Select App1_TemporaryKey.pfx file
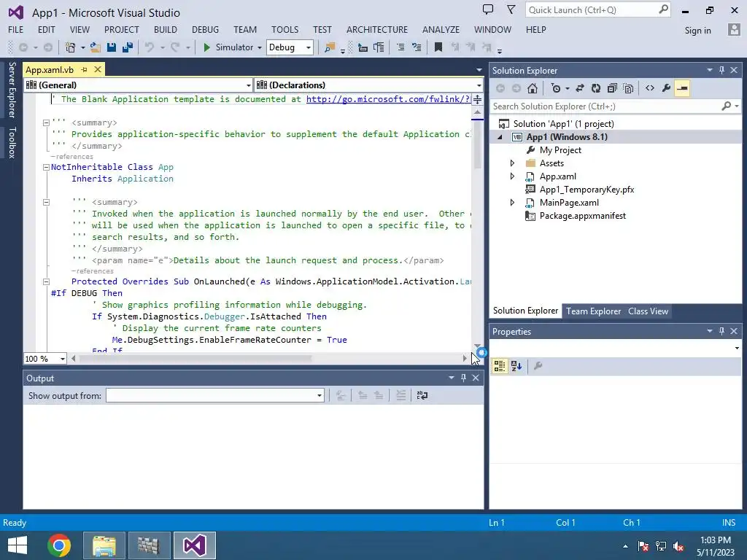This screenshot has width=747, height=560. [x=587, y=190]
